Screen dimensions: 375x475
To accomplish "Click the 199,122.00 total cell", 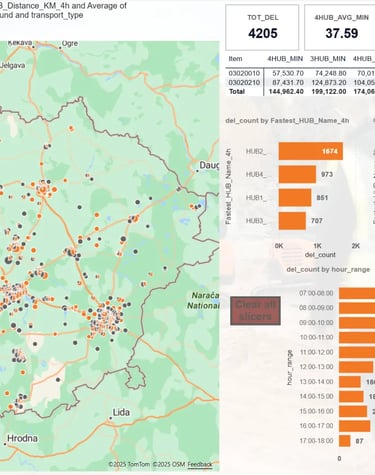I will click(329, 91).
